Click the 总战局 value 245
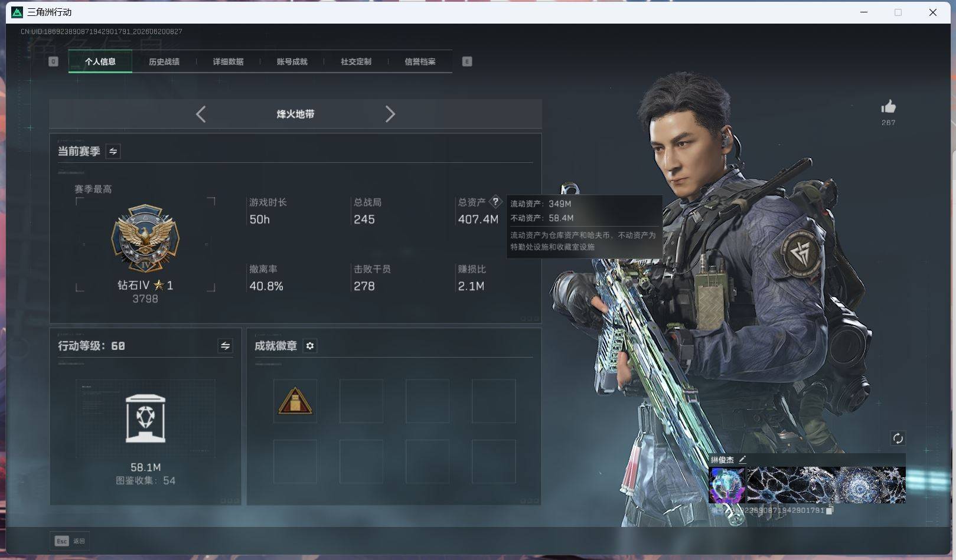 tap(364, 220)
